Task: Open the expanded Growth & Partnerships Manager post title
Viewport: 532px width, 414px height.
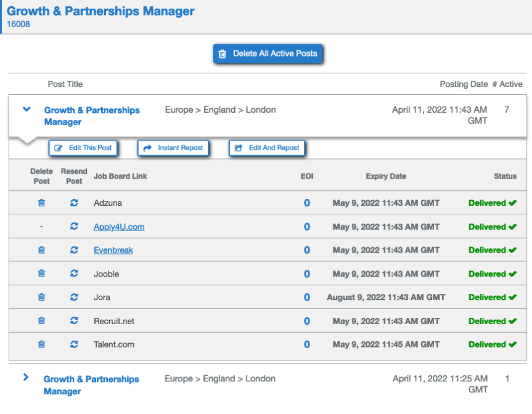Action: pyautogui.click(x=92, y=116)
